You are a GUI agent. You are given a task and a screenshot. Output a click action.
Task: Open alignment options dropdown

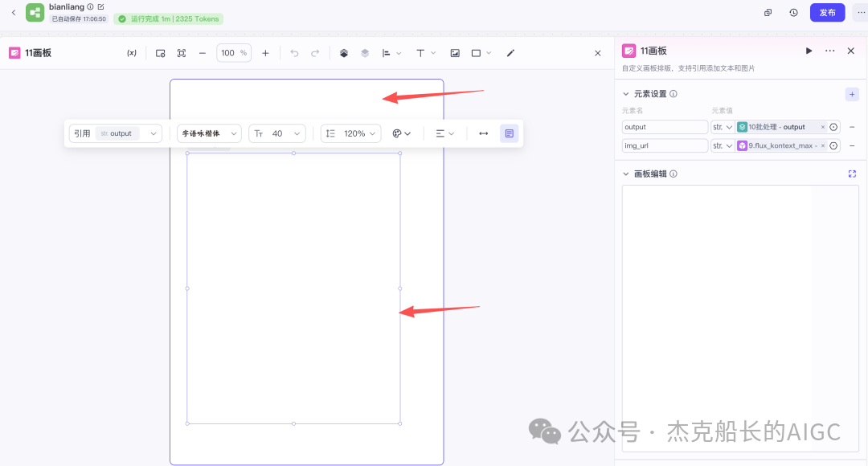point(391,53)
